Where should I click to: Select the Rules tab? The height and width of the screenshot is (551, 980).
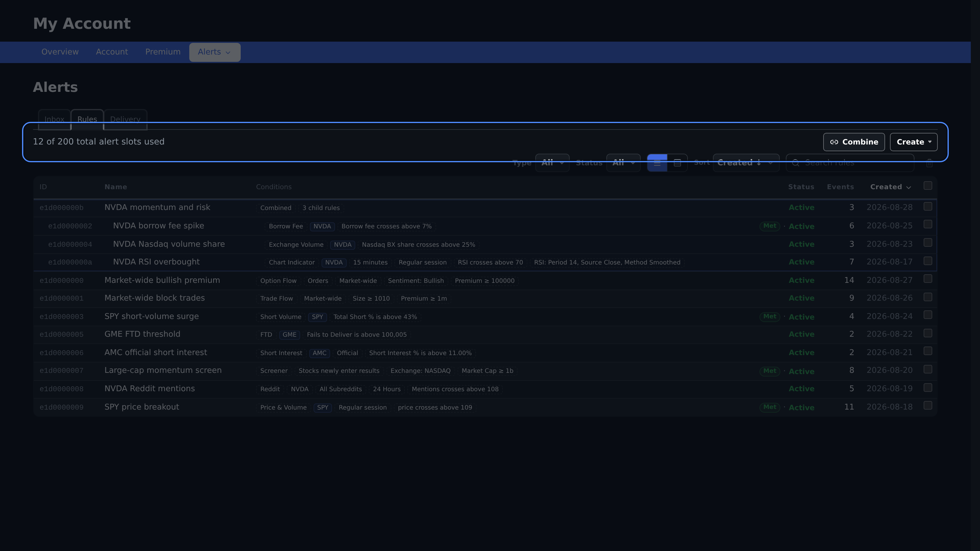point(87,119)
